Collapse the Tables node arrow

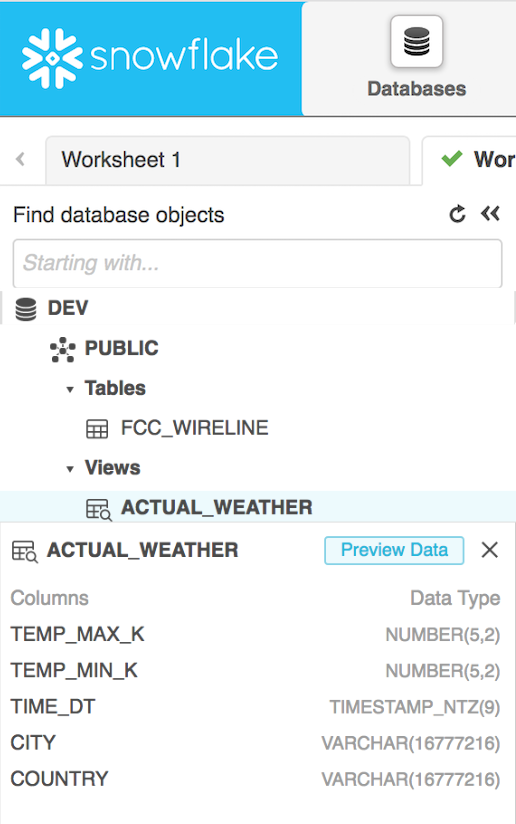[70, 389]
